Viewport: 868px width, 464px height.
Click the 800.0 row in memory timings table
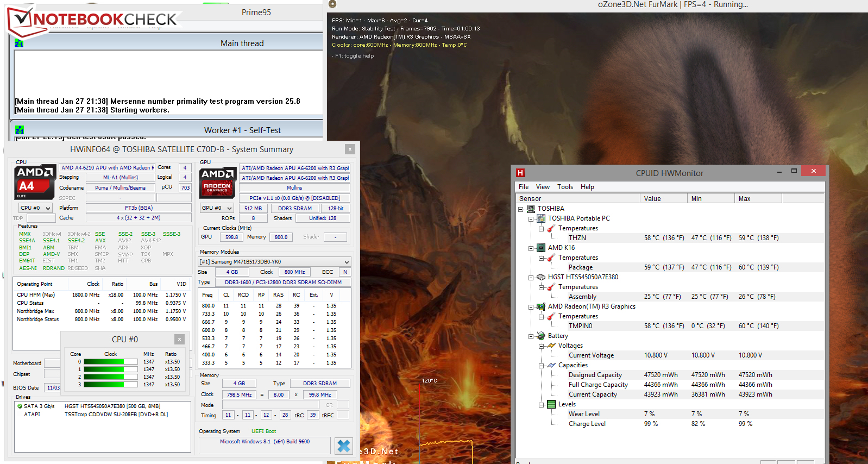pos(274,306)
